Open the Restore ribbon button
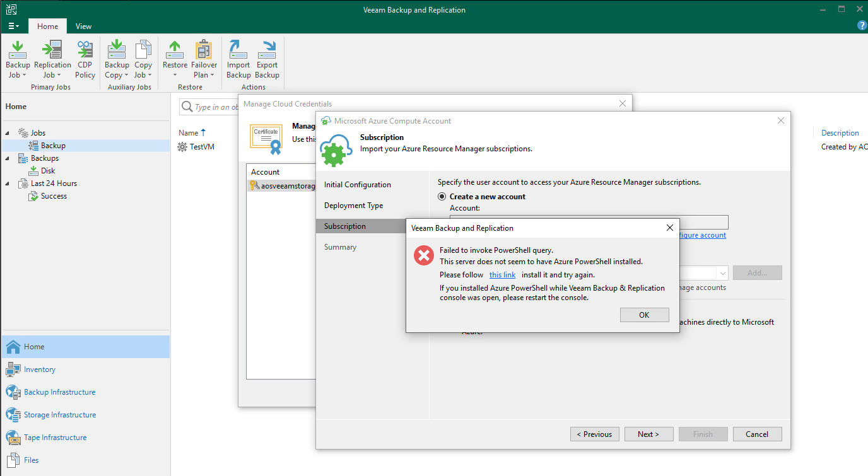Viewport: 868px width, 476px height. tap(175, 60)
